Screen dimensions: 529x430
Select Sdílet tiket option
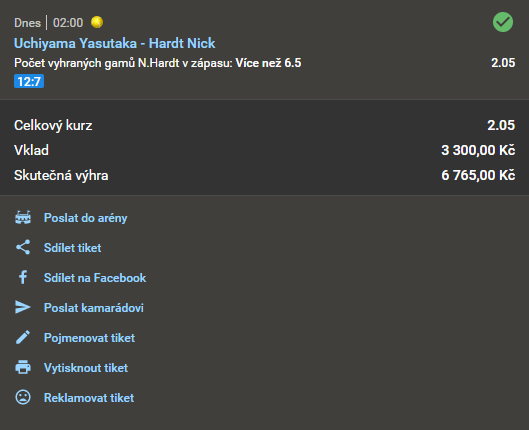(73, 248)
